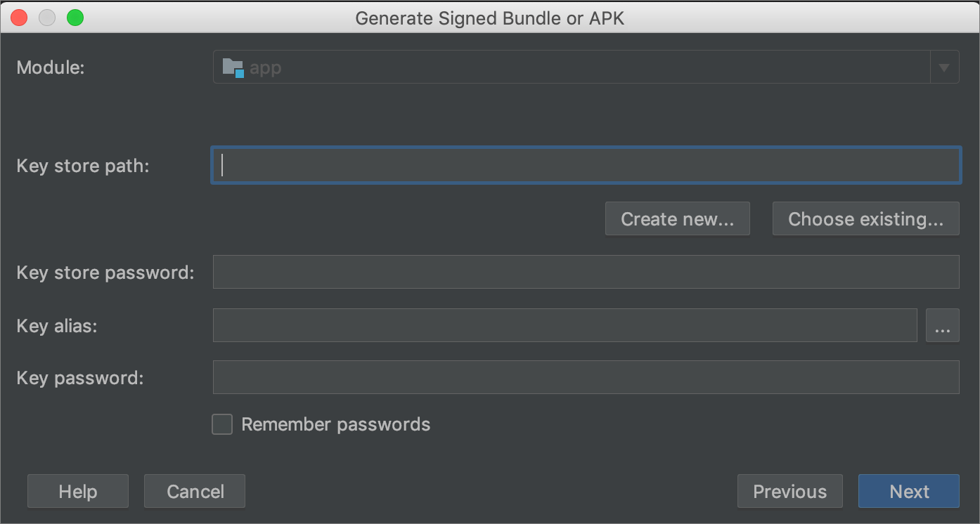Focus the Key store path field
The height and width of the screenshot is (524, 980).
tap(586, 165)
